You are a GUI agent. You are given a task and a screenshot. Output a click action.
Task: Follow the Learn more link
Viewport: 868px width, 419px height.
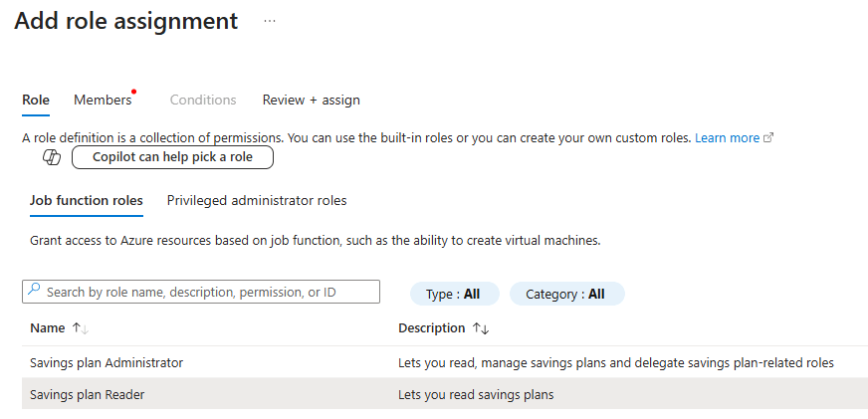pyautogui.click(x=727, y=138)
